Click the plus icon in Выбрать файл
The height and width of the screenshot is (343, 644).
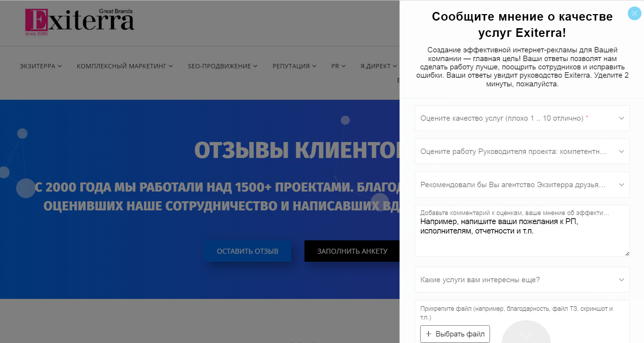point(428,334)
